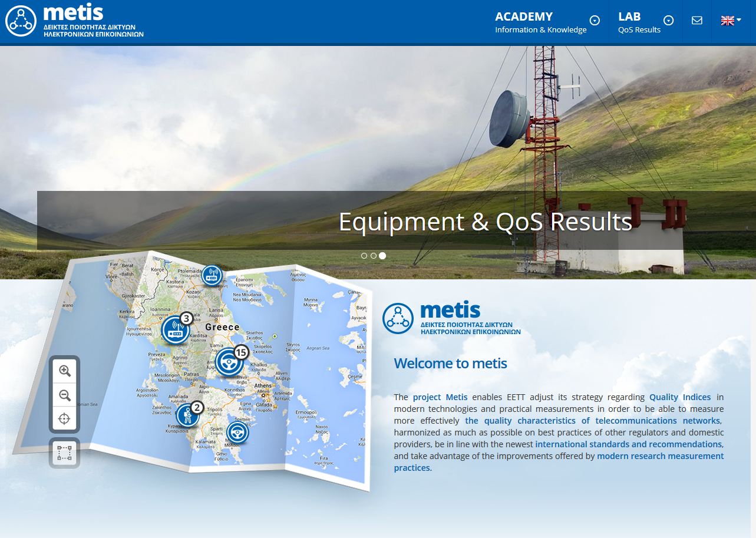Click the 'Athens' label on the map
756x538 pixels.
tap(263, 385)
